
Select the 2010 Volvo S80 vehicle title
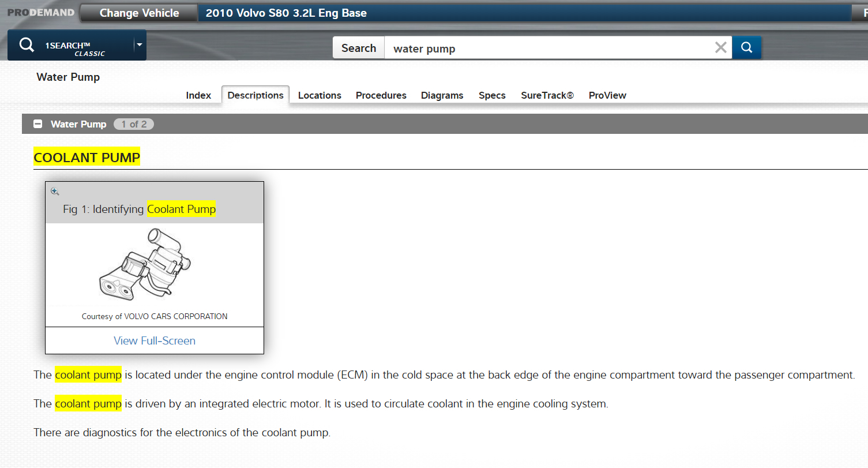coord(286,13)
